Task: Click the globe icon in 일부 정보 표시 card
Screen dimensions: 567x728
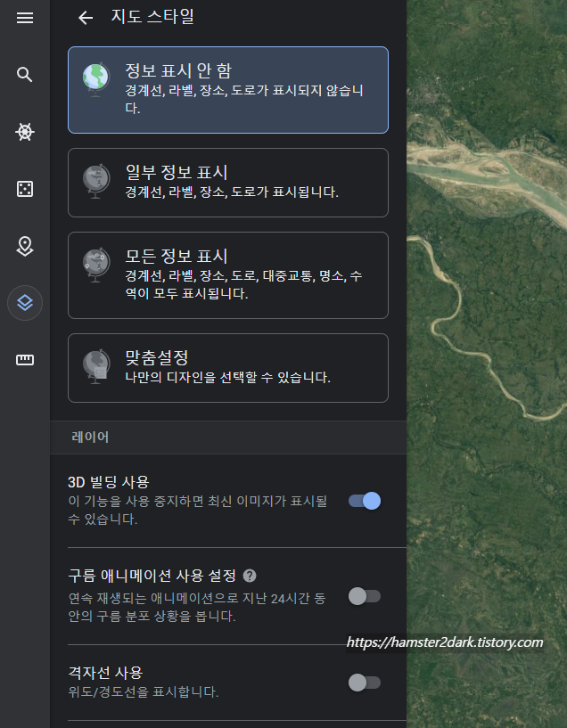Action: tap(96, 181)
